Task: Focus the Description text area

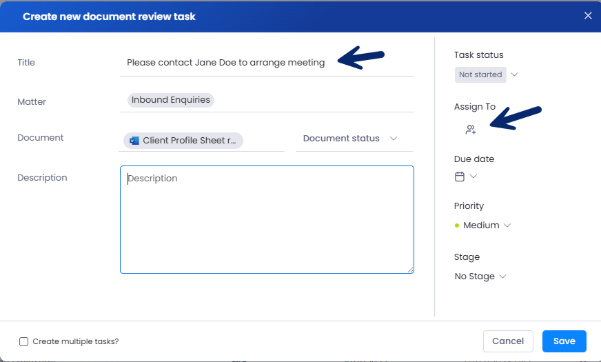Action: [267, 219]
